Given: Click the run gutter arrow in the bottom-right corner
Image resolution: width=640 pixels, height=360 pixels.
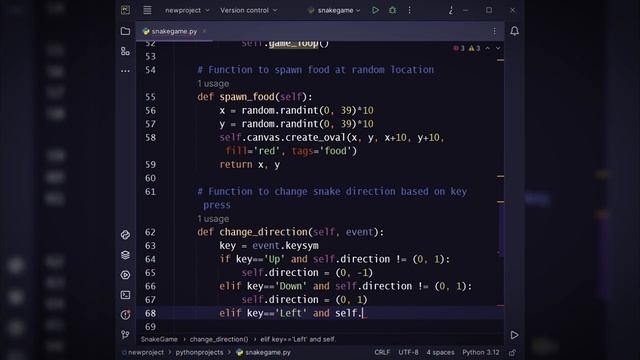Looking at the screenshot, I should tap(514, 335).
